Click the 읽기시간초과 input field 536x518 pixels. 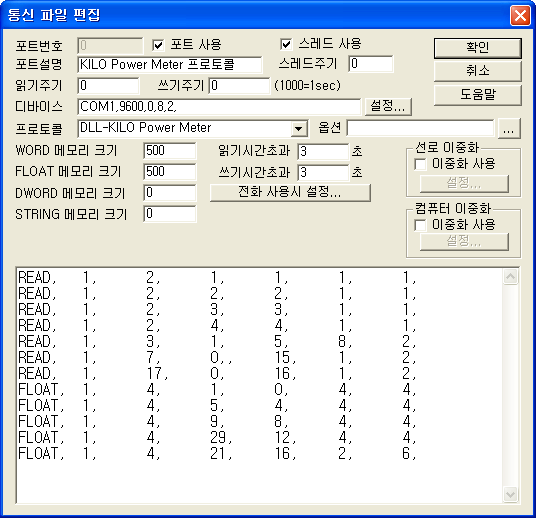tap(323, 151)
